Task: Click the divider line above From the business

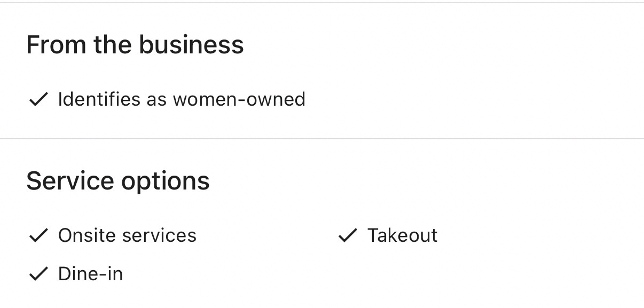Action: 322,3
